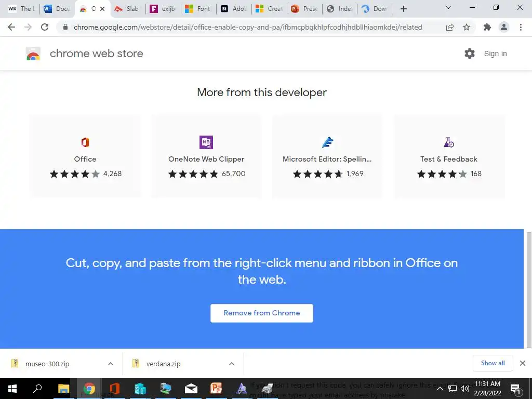Switch to the exljbris tab

point(164,9)
